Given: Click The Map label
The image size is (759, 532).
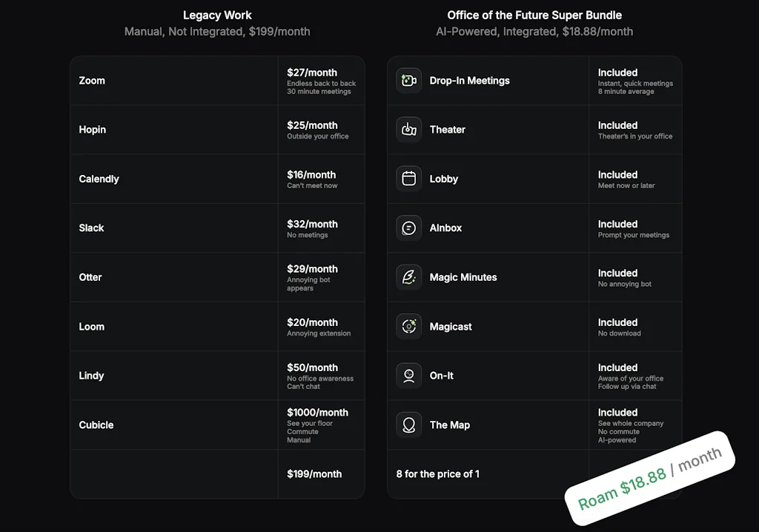Looking at the screenshot, I should click(x=450, y=425).
